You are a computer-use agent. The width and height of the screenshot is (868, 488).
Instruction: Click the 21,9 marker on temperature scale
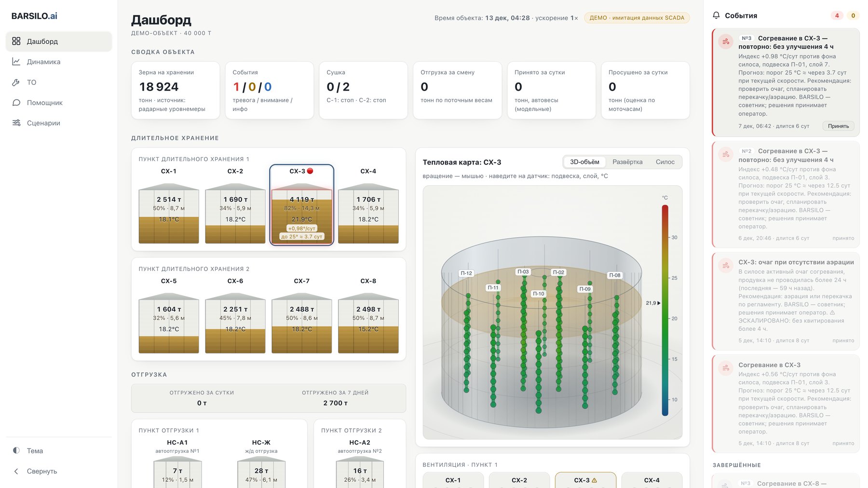coord(653,303)
